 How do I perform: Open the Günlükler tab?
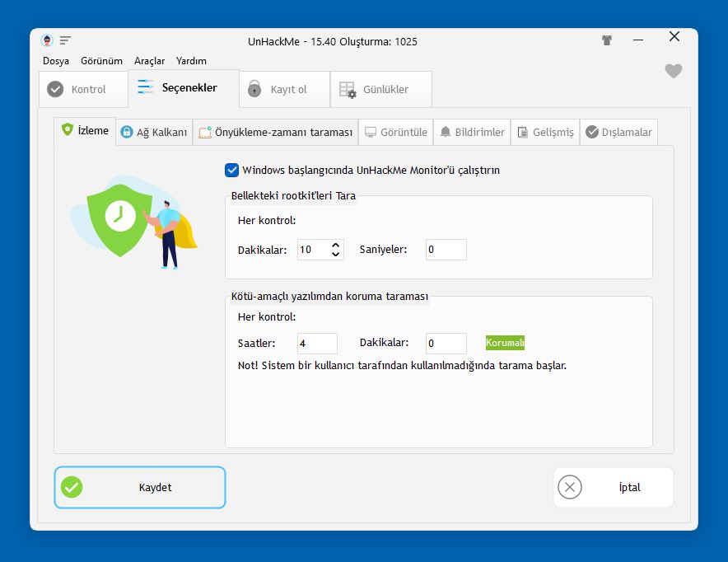381,89
